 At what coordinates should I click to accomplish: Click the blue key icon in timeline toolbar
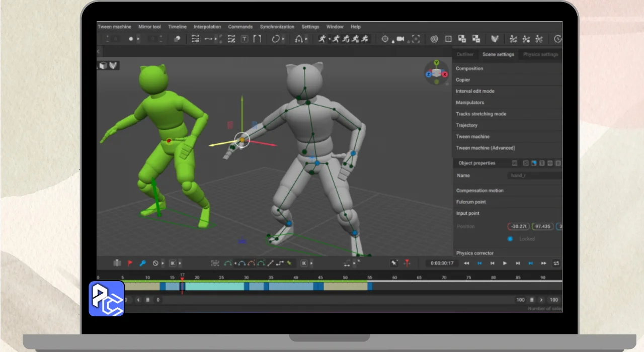(x=142, y=263)
